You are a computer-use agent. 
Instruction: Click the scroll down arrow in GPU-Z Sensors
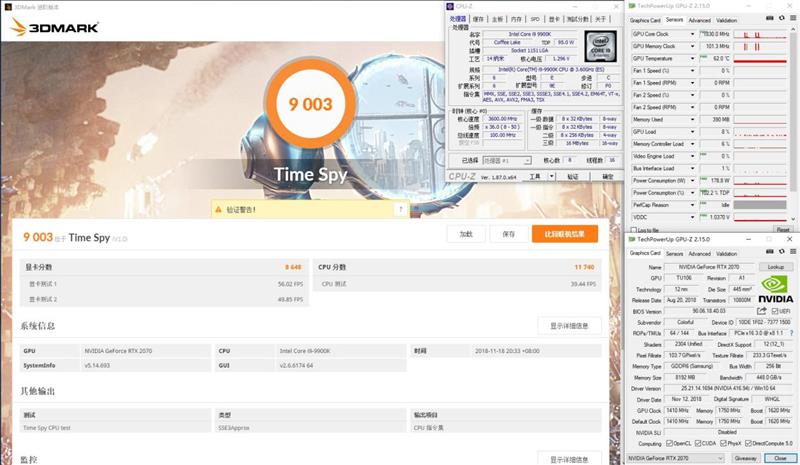pyautogui.click(x=794, y=221)
